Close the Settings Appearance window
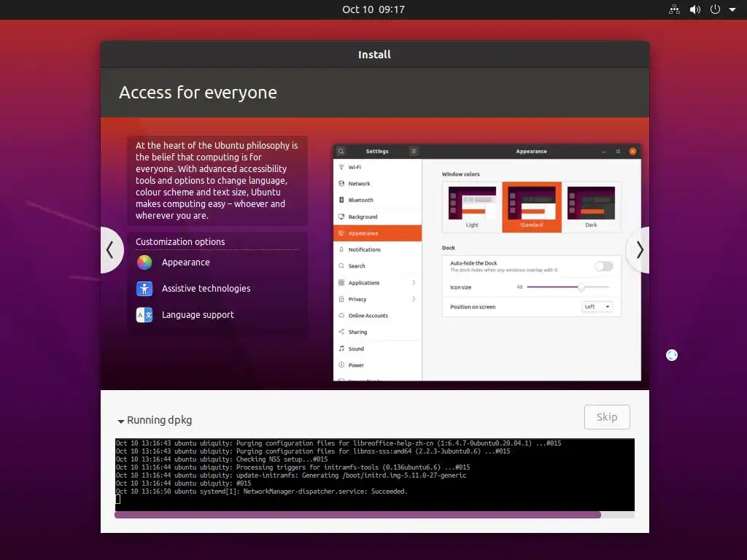This screenshot has height=560, width=747. (632, 152)
